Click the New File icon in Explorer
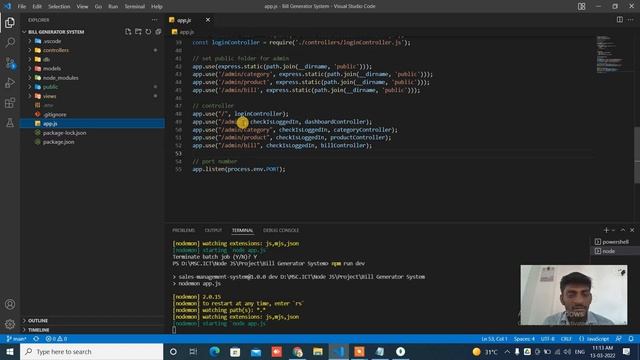This screenshot has height=360, width=640. pyautogui.click(x=128, y=32)
